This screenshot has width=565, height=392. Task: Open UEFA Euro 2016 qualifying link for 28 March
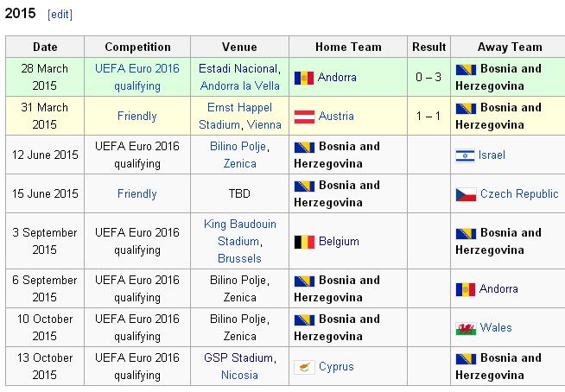pyautogui.click(x=137, y=77)
